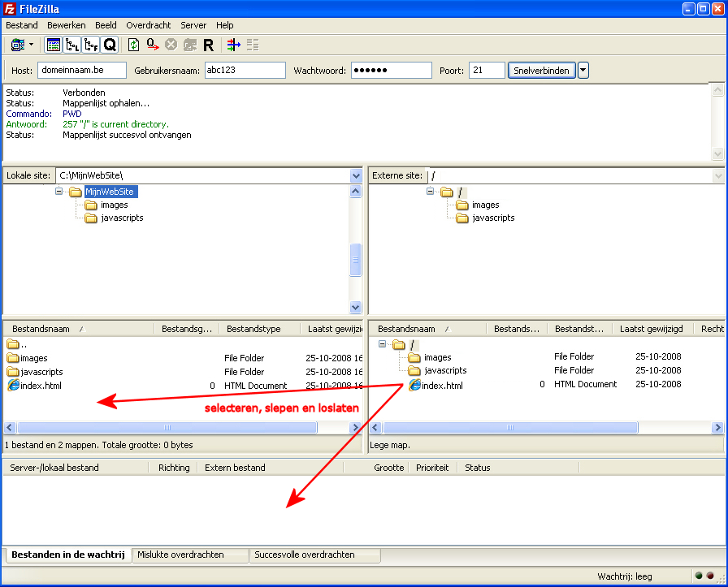Toggle message log display icon
Screen dimensions: 728x587
pyautogui.click(x=54, y=45)
